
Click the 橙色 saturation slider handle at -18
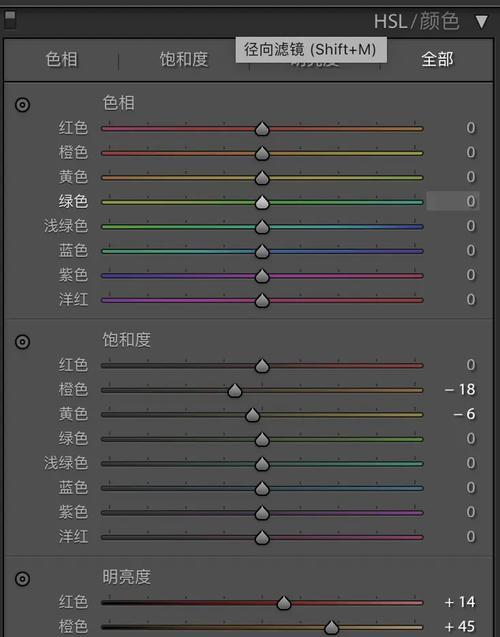(235, 390)
